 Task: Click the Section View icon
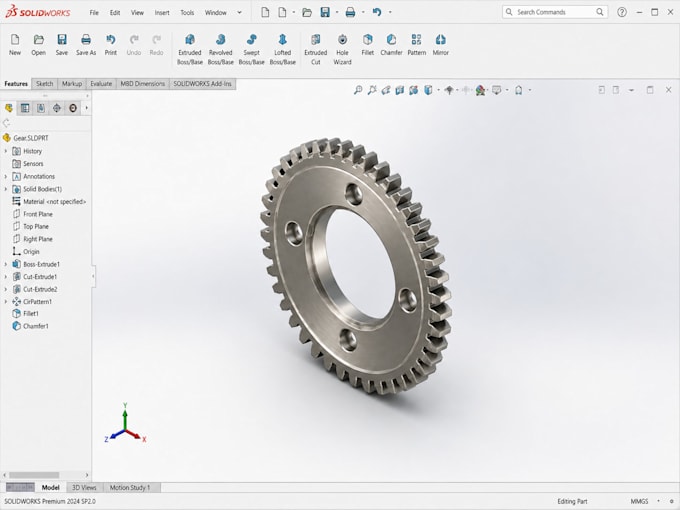[x=400, y=90]
